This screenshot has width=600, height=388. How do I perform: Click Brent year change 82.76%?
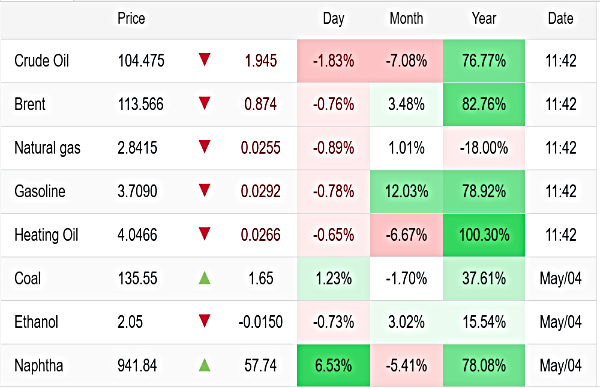[484, 104]
